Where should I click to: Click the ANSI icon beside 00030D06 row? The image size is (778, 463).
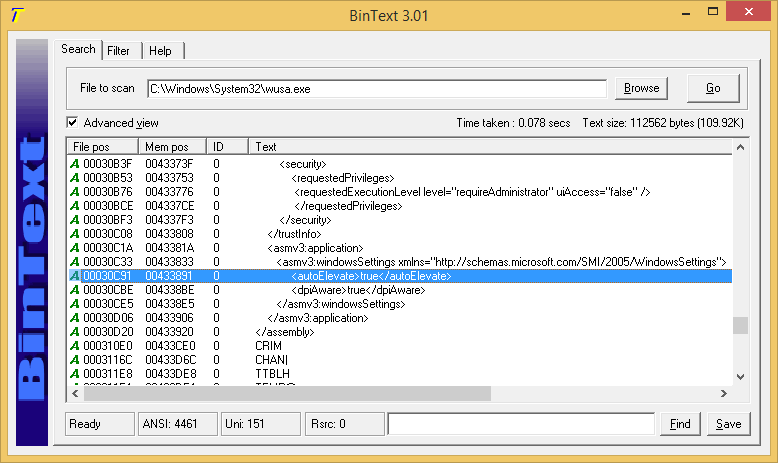(74, 318)
